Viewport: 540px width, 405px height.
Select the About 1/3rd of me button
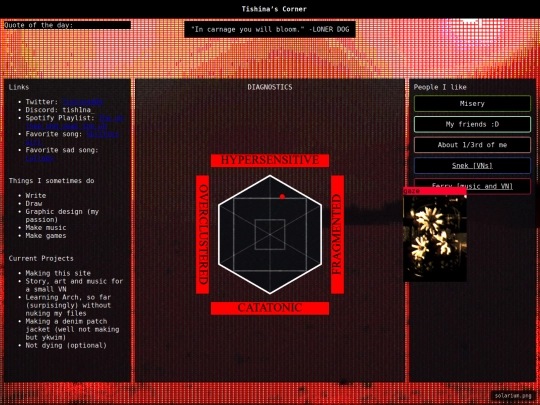[x=472, y=145]
